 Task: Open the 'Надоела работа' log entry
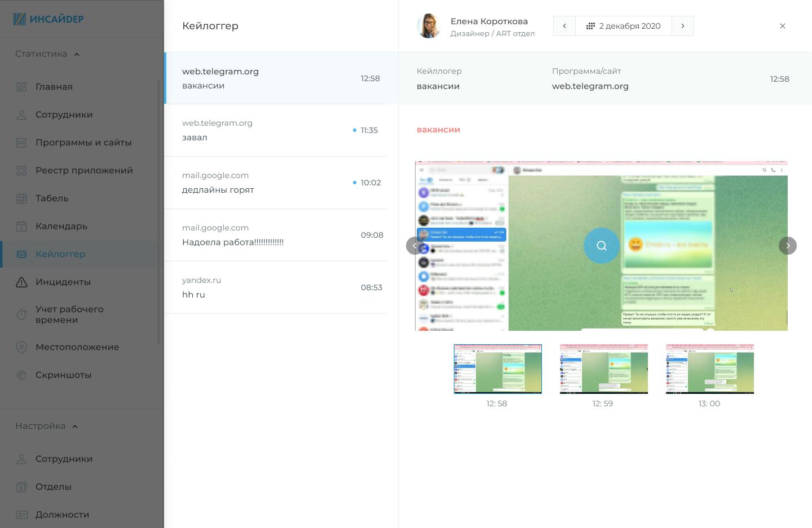276,235
